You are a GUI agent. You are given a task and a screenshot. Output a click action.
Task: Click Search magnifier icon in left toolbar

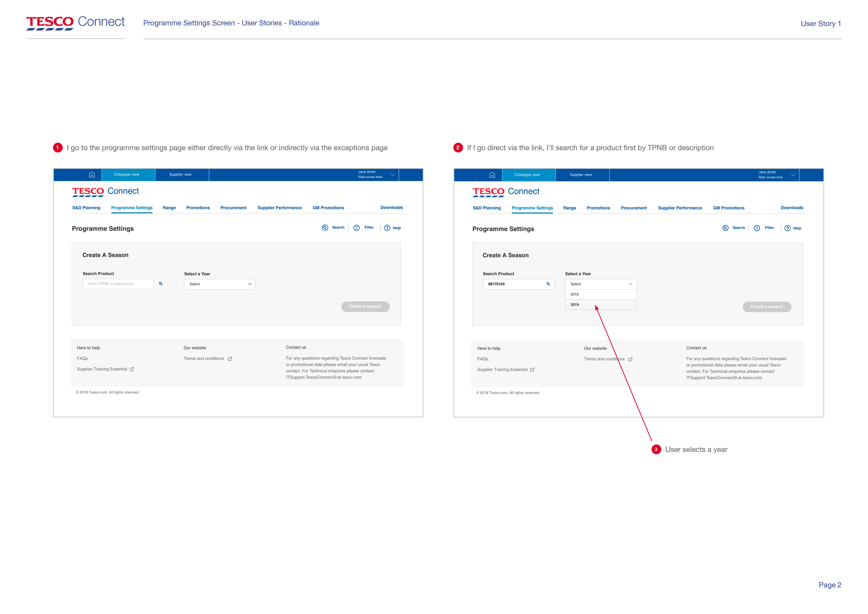325,228
